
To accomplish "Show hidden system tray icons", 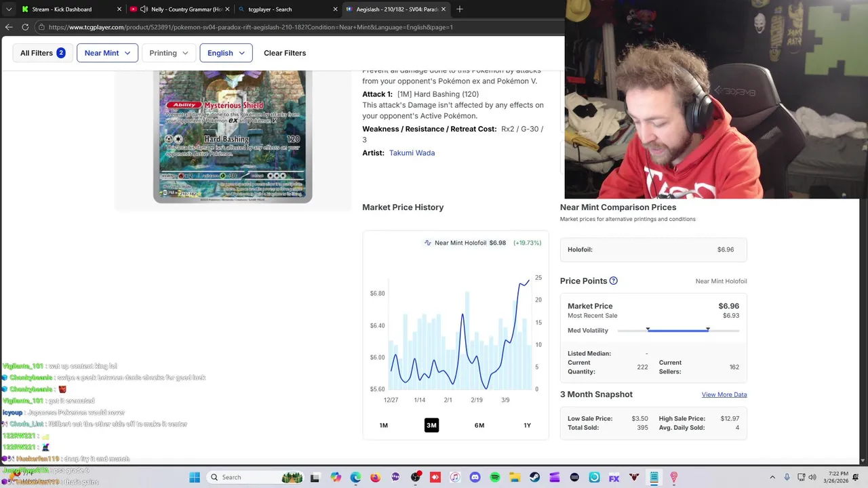I will click(772, 477).
